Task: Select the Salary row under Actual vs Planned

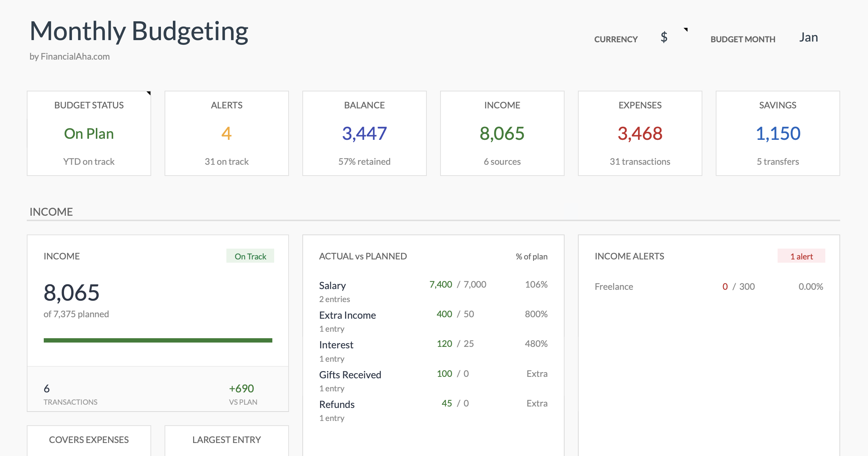Action: 332,285
